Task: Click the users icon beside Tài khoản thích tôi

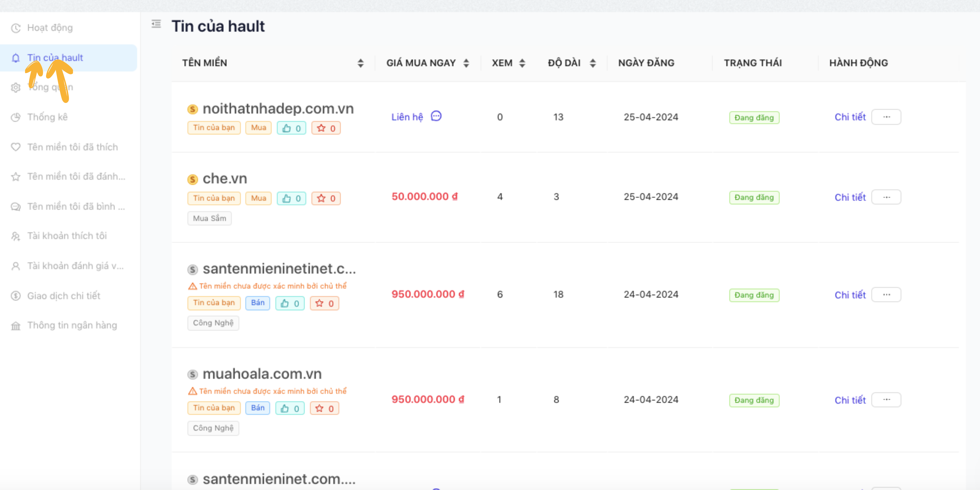Action: coord(16,236)
